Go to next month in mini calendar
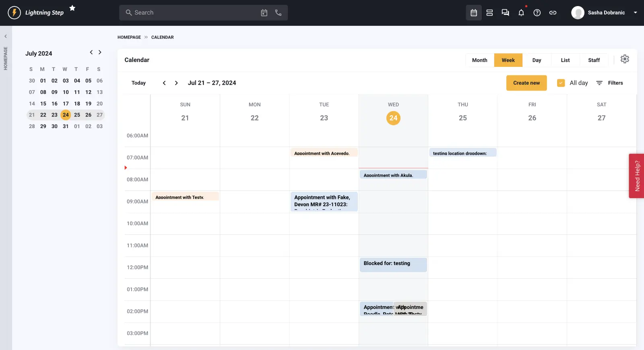 [100, 52]
